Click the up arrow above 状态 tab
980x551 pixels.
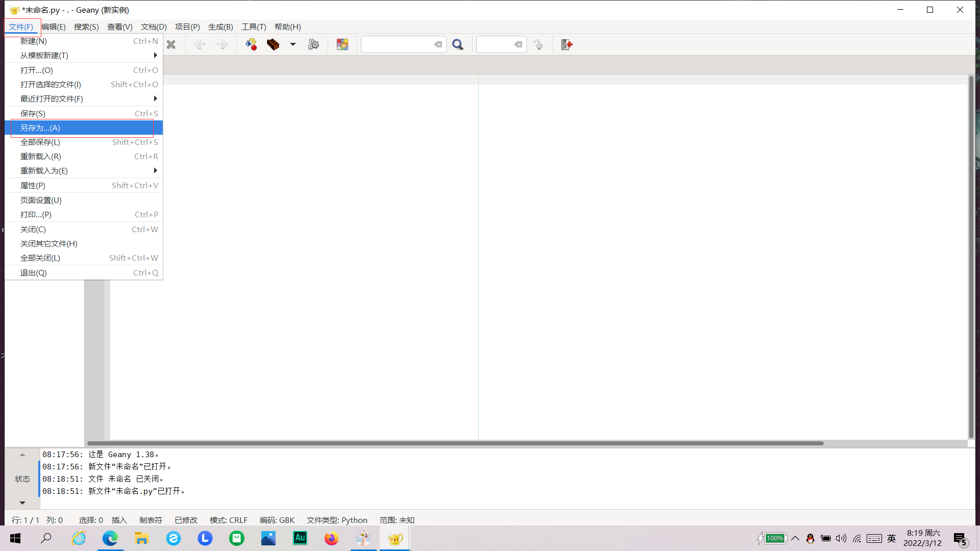click(22, 455)
